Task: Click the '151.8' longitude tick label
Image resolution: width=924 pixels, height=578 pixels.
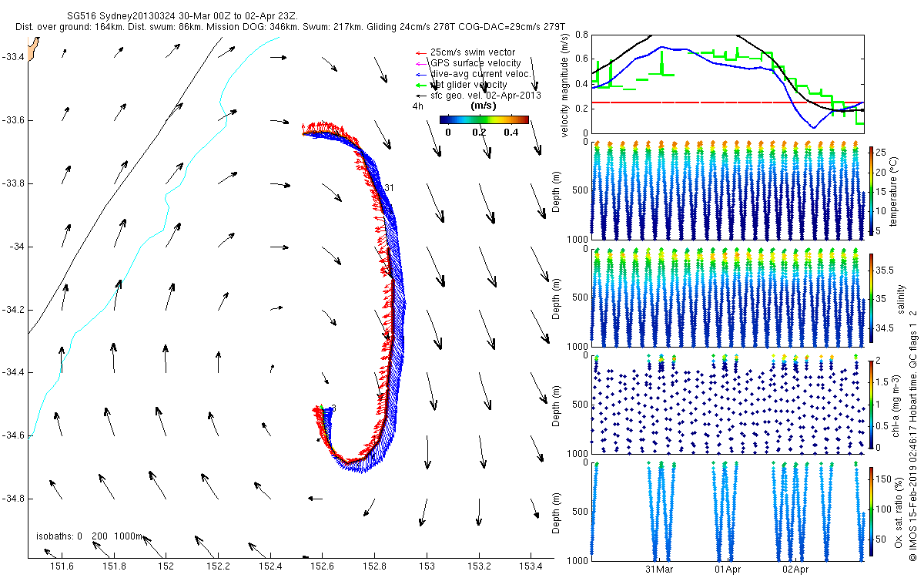Action: click(x=114, y=566)
